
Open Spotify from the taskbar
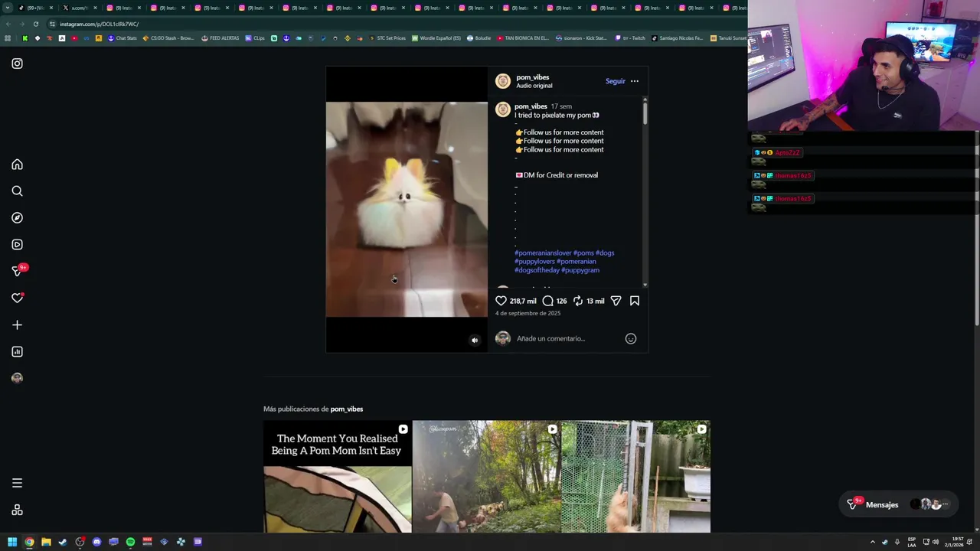point(130,542)
